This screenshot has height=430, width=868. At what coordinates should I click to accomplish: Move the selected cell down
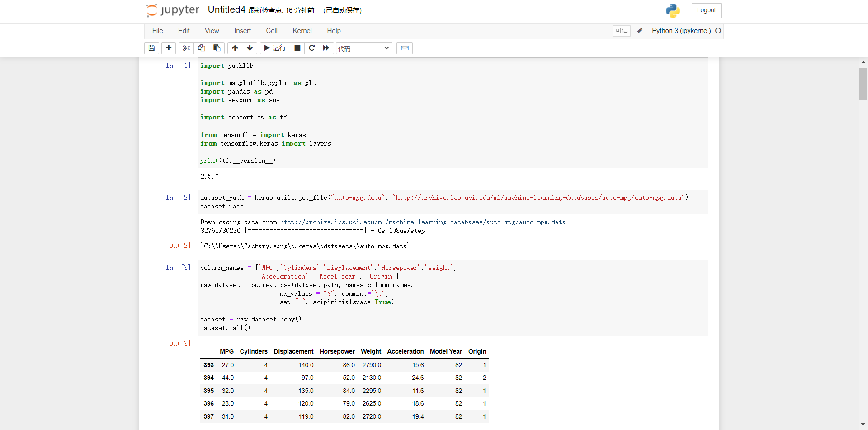coord(250,48)
